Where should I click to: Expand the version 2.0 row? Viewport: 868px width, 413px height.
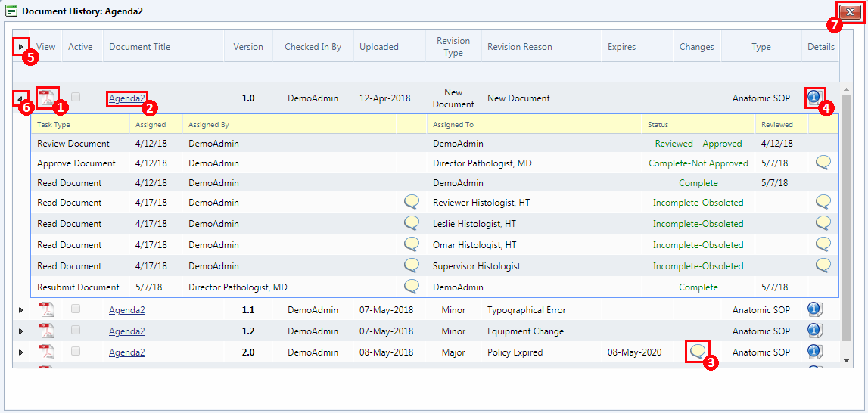(20, 352)
